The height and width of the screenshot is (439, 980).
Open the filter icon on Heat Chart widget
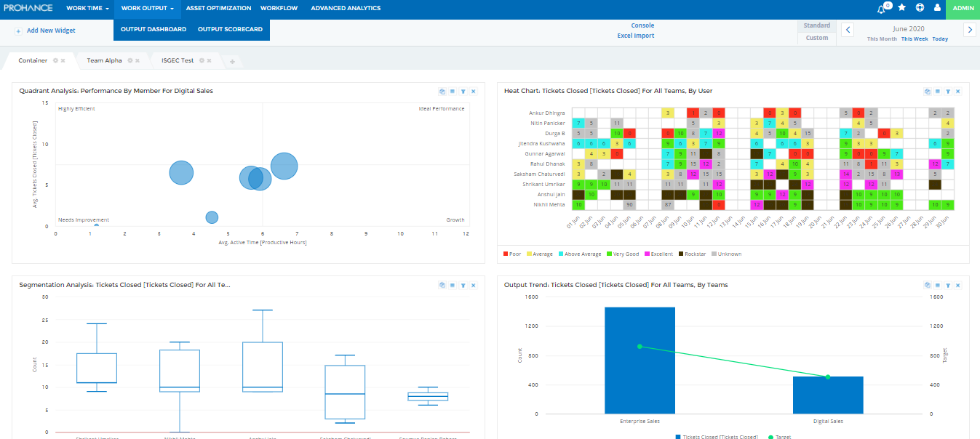coord(947,91)
